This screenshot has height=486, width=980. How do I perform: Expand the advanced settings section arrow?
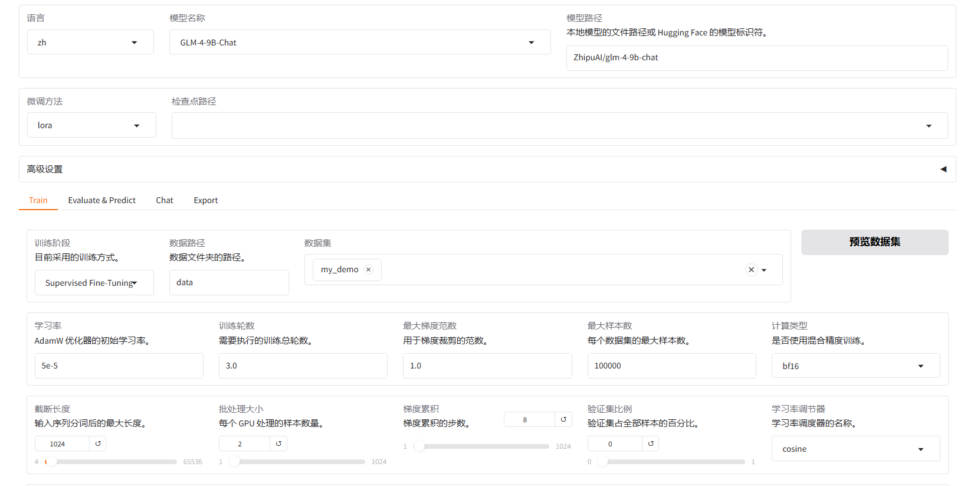[943, 169]
